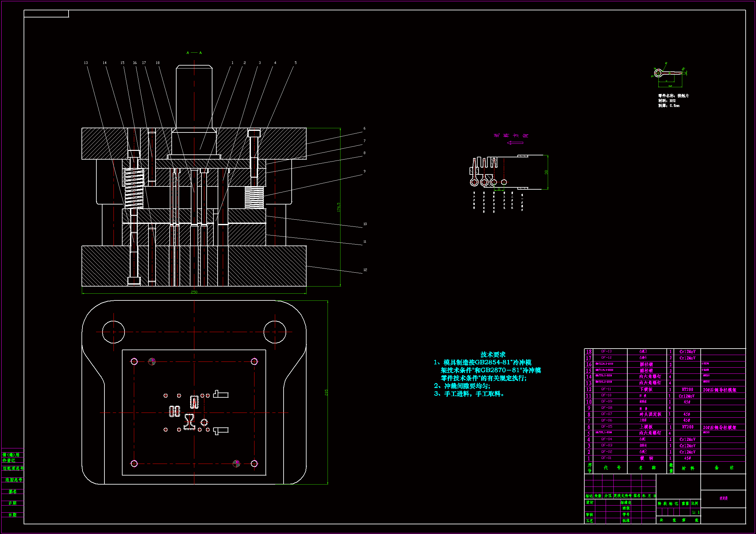Screen dimensions: 756x534
Task: Click the contact piece part sketch
Action: click(x=669, y=74)
